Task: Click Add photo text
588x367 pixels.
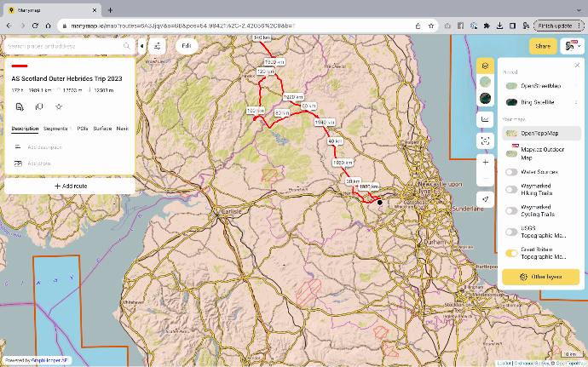Action: coord(39,163)
